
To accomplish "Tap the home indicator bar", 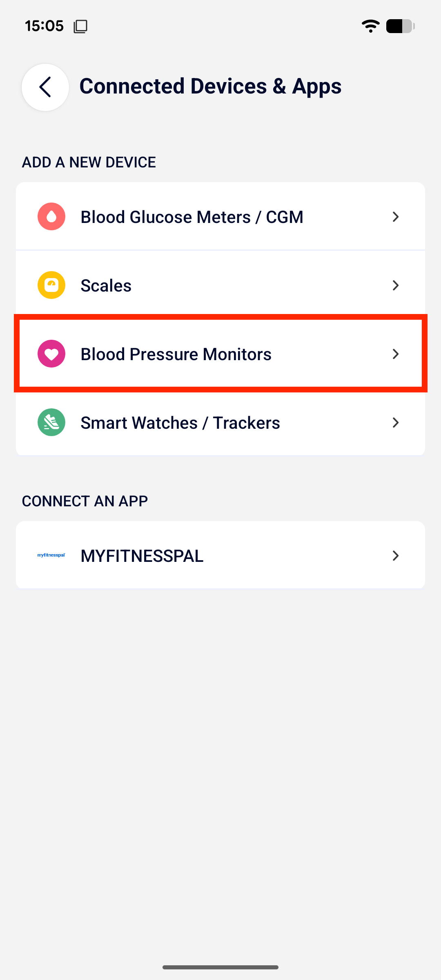I will (220, 967).
